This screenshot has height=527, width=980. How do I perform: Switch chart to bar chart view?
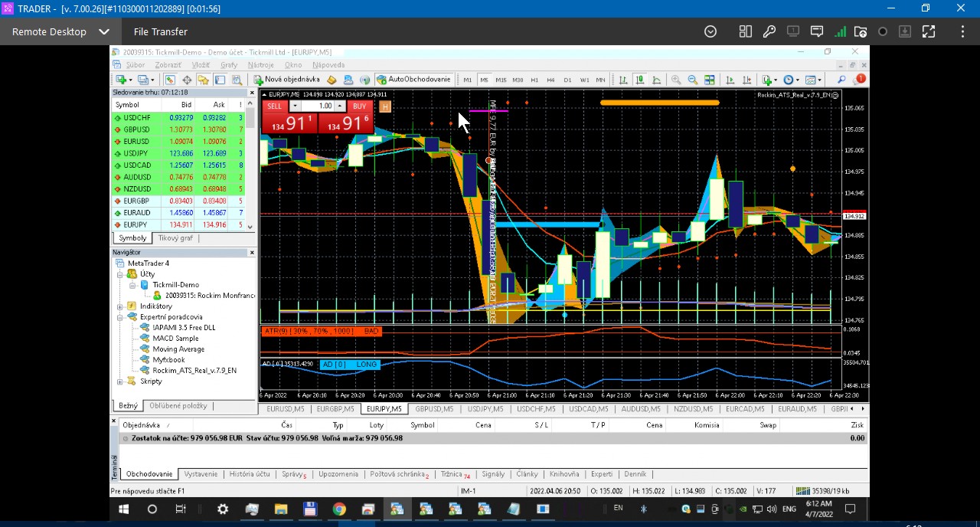coord(623,80)
